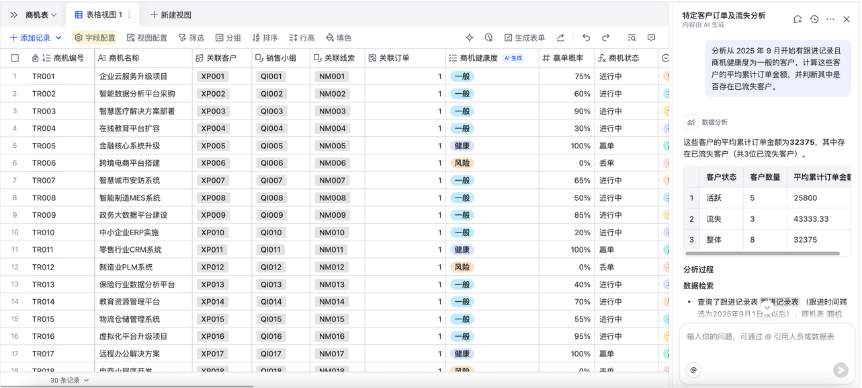Open the 排序 sort tool

coord(265,38)
